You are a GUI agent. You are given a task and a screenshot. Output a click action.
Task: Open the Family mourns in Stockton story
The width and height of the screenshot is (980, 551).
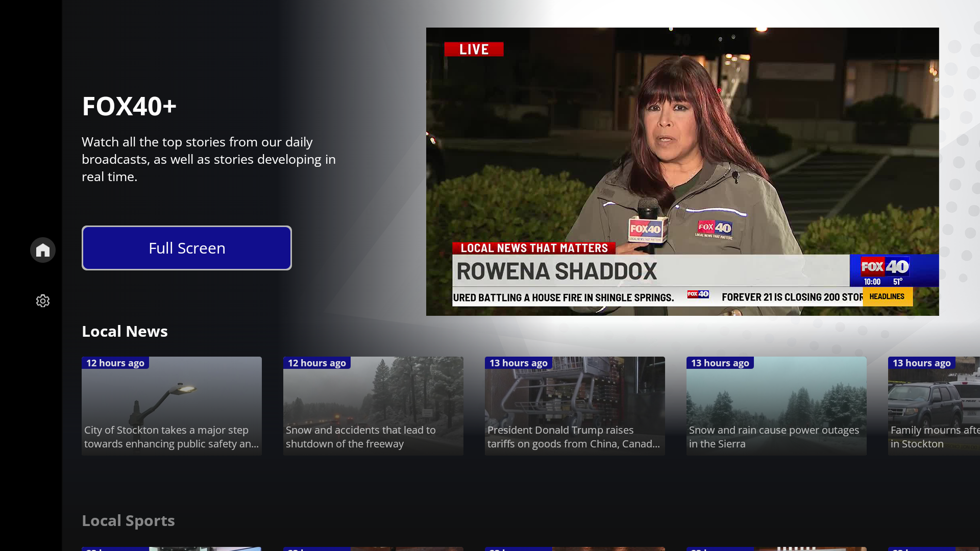point(934,406)
